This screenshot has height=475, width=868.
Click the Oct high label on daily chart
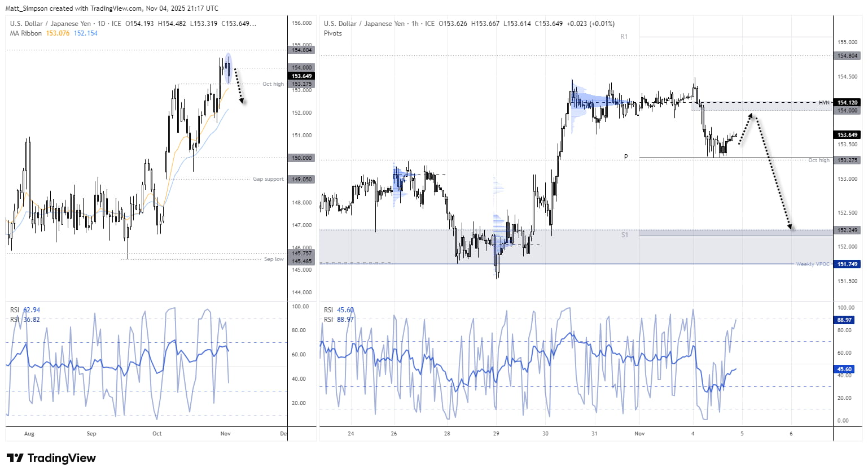point(273,84)
